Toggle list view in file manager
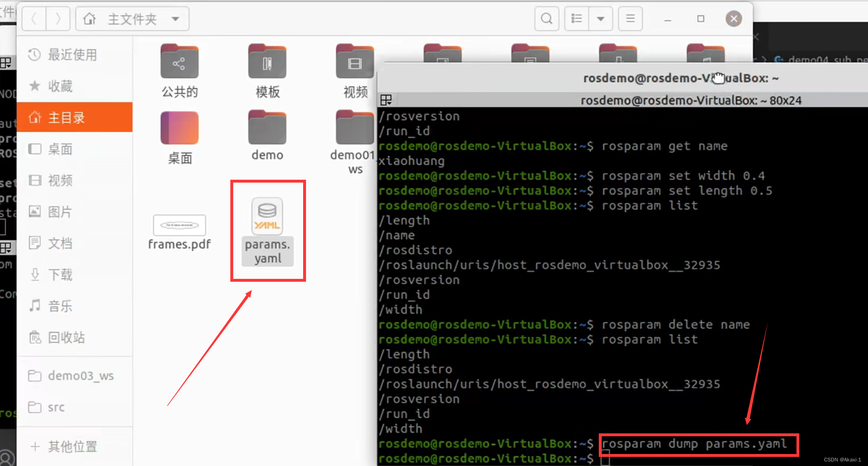This screenshot has height=466, width=868. pyautogui.click(x=576, y=19)
